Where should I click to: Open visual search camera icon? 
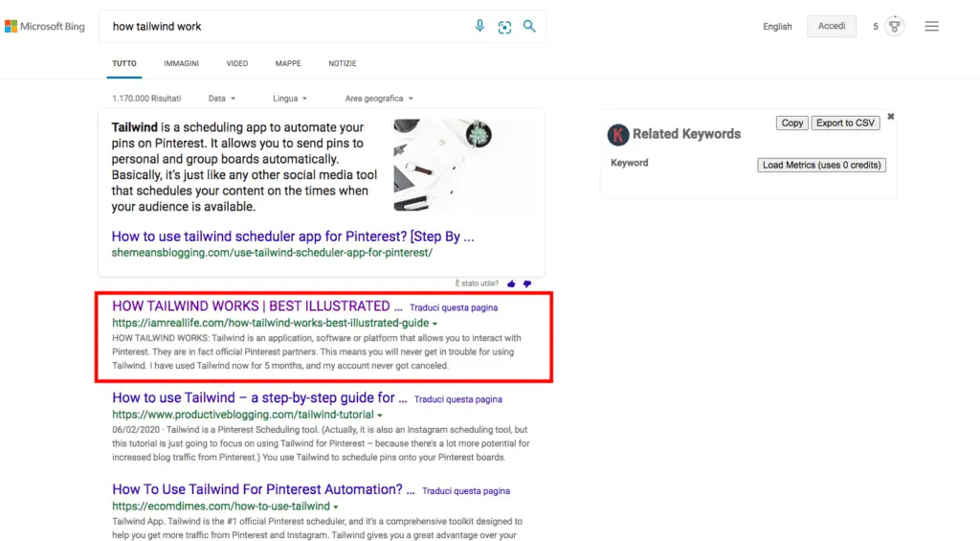click(504, 26)
